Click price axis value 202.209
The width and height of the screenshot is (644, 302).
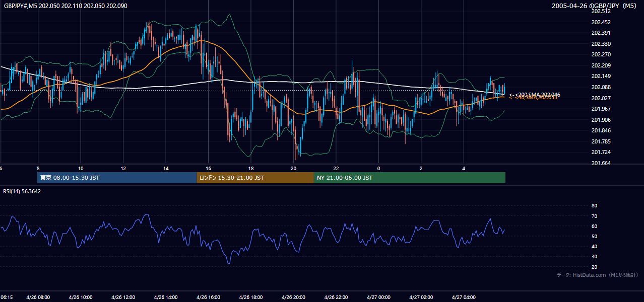601,65
